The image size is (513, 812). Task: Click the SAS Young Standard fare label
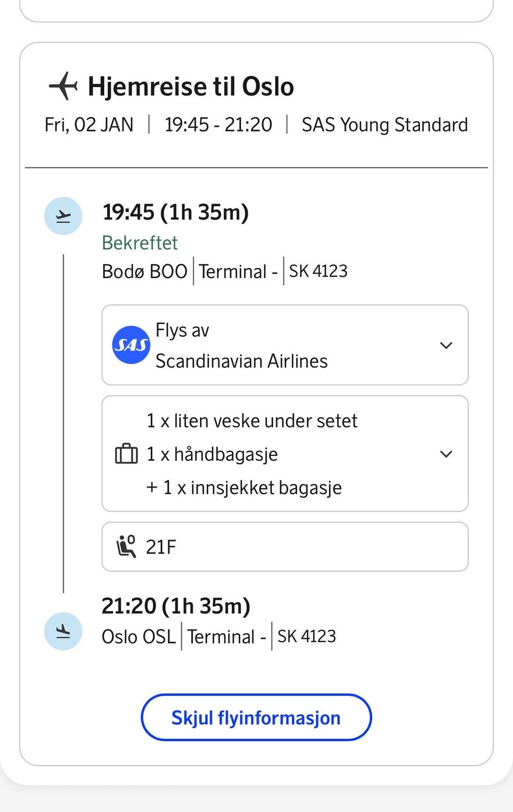pyautogui.click(x=384, y=125)
